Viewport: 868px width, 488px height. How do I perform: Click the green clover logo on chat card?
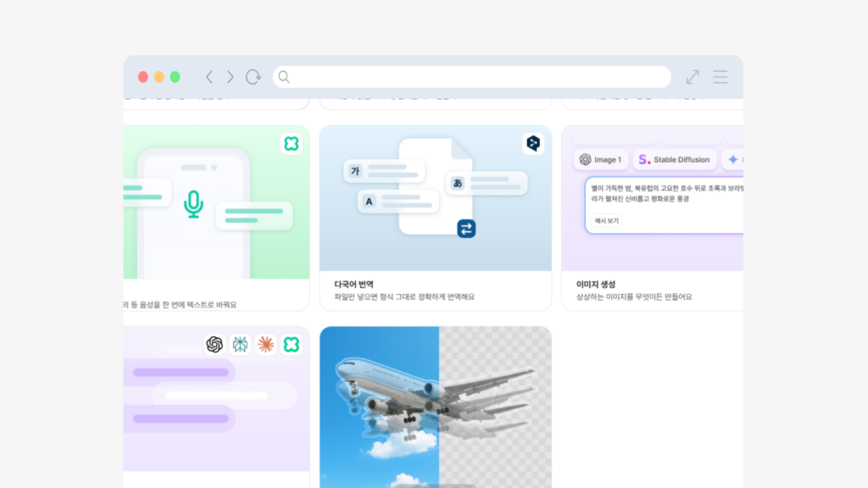(292, 344)
